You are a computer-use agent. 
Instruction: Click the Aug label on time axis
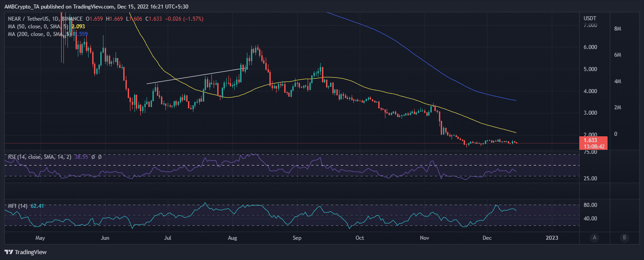(x=233, y=238)
